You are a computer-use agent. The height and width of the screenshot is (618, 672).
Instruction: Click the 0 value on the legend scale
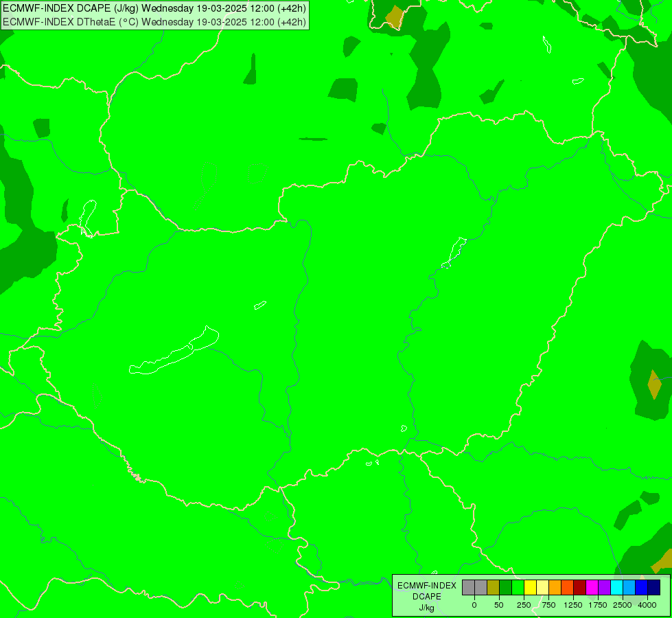(x=474, y=605)
